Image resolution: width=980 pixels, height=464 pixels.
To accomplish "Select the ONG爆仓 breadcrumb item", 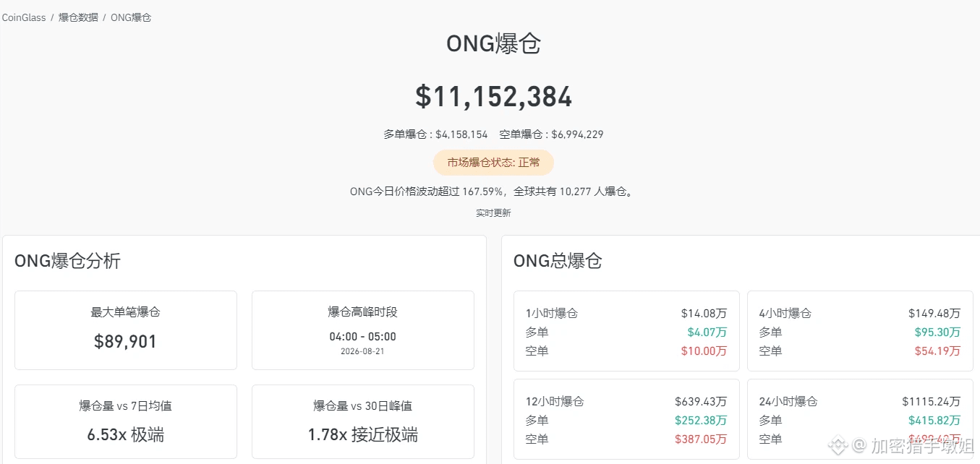I will tap(131, 17).
